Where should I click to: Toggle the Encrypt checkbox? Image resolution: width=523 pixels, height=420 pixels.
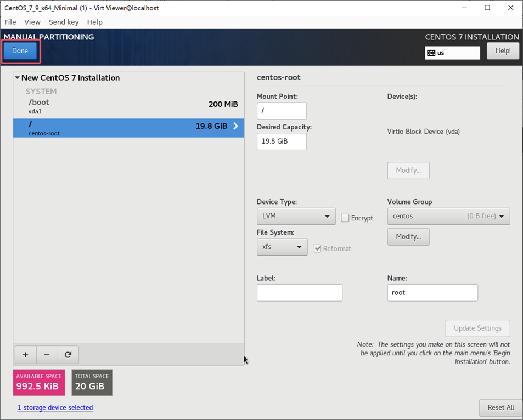click(345, 218)
